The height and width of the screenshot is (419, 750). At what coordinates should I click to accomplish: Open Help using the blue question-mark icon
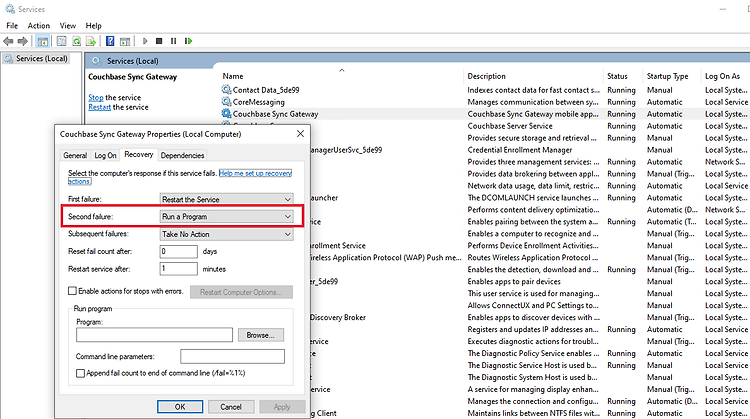(x=110, y=41)
